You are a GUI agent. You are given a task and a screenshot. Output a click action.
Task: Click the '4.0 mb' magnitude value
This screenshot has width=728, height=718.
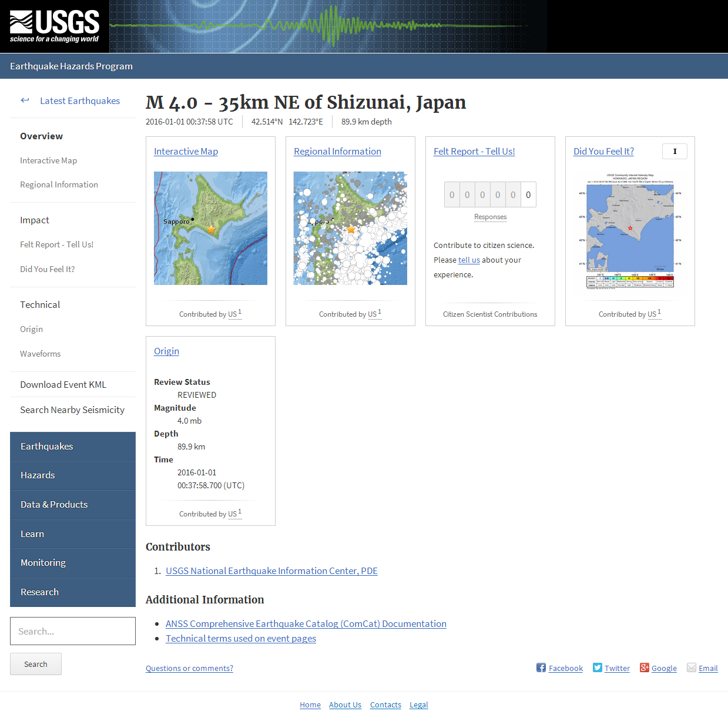click(189, 421)
